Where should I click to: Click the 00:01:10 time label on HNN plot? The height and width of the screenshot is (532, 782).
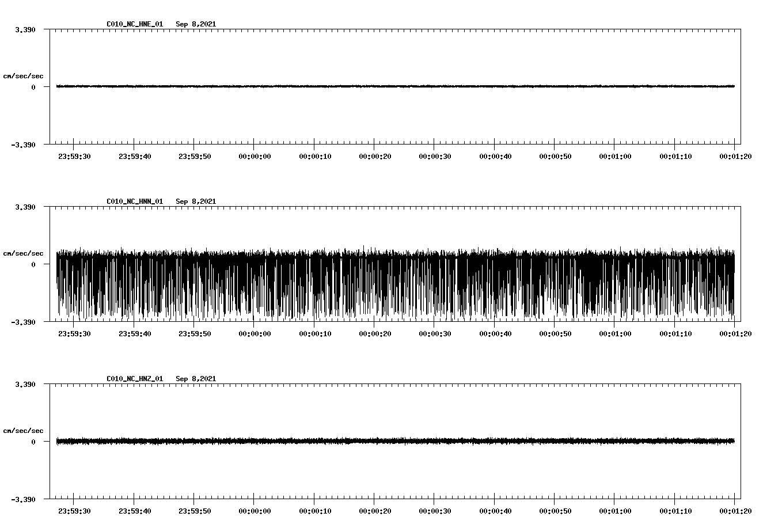675,333
